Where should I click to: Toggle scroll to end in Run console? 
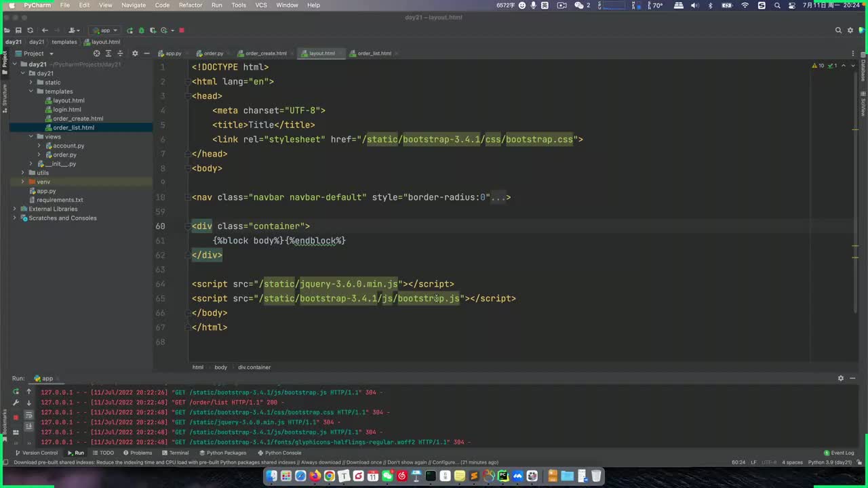[x=28, y=426]
